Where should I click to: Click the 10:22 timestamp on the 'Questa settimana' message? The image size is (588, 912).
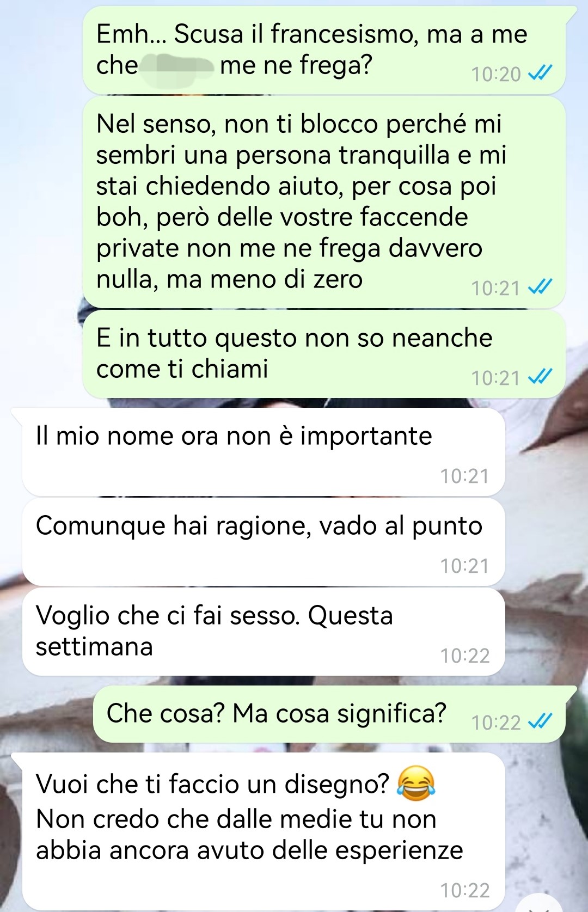point(465,656)
